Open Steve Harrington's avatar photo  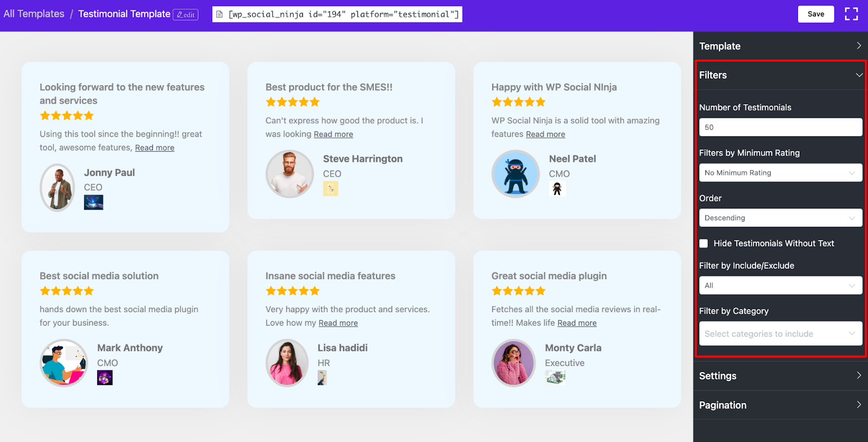coord(290,174)
